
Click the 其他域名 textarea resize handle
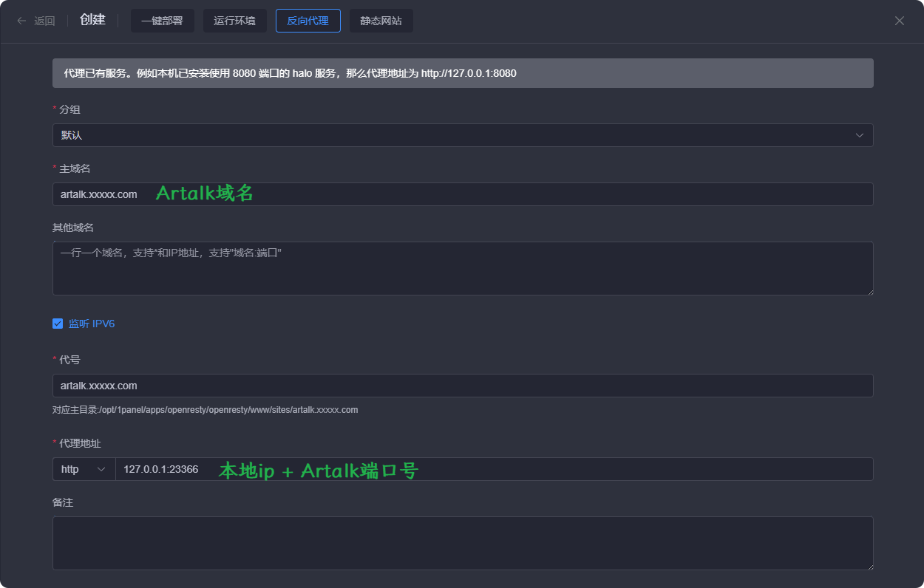tap(869, 291)
